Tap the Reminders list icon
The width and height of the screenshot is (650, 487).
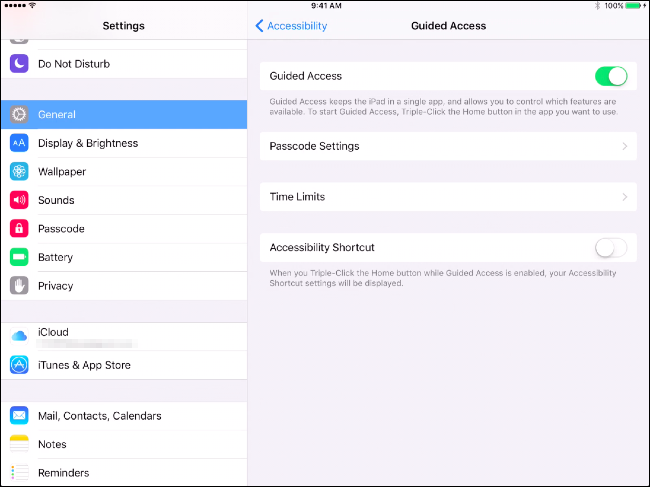point(19,473)
